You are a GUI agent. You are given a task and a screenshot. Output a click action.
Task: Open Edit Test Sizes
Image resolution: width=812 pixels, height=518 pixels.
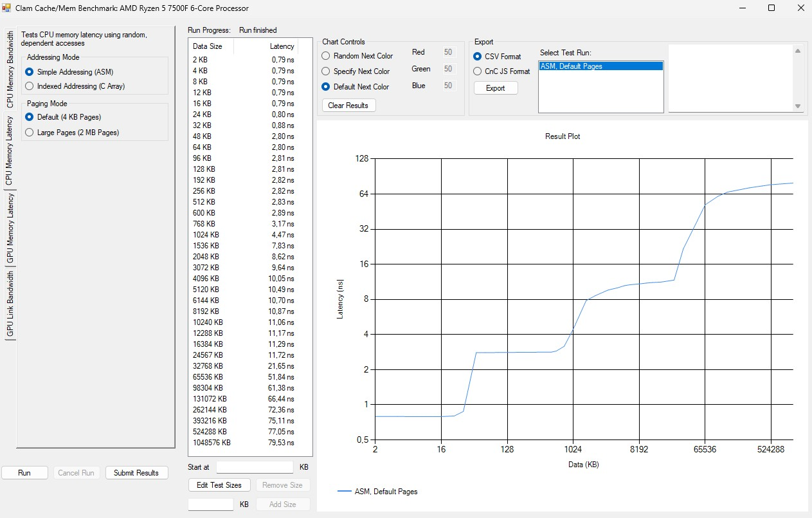pyautogui.click(x=219, y=485)
